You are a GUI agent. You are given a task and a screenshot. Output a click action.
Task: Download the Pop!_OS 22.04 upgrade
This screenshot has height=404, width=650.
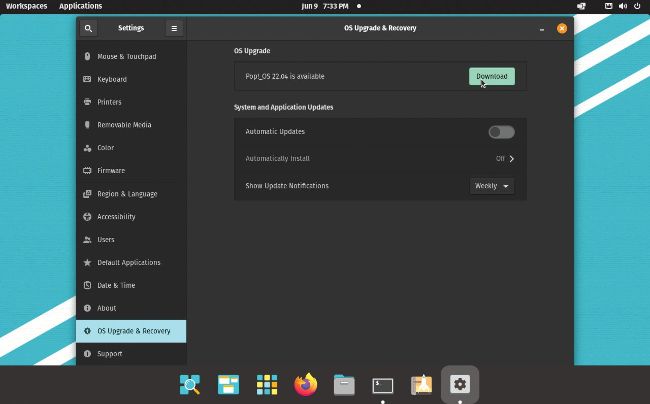click(491, 77)
